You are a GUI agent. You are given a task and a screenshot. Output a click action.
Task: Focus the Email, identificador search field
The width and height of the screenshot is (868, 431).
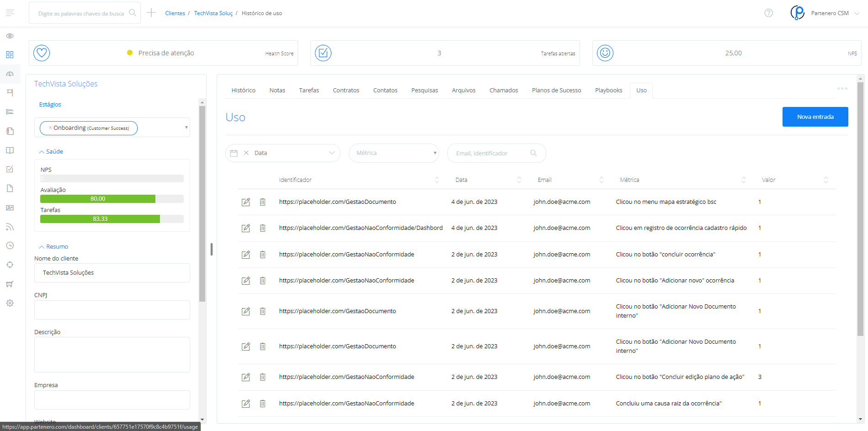497,153
